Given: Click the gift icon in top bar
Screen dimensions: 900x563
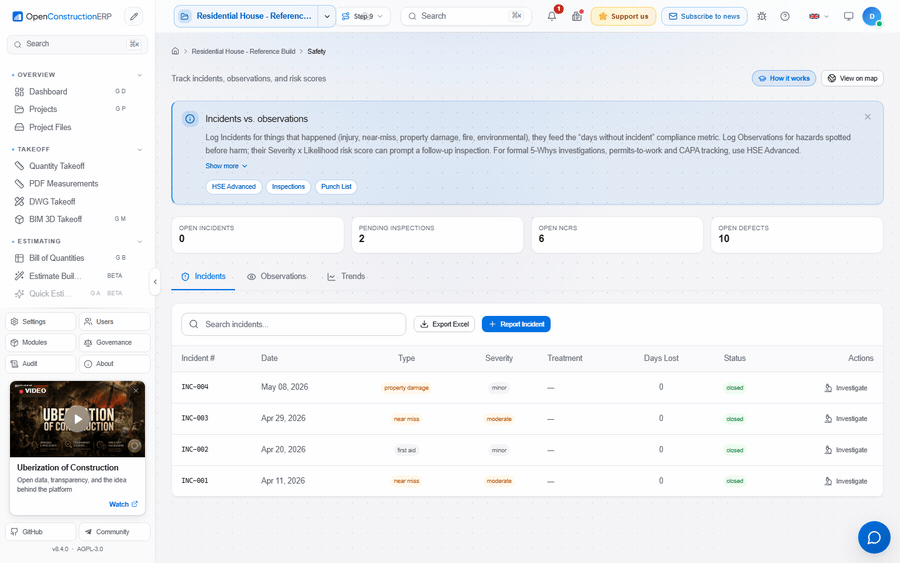Looking at the screenshot, I should (577, 16).
